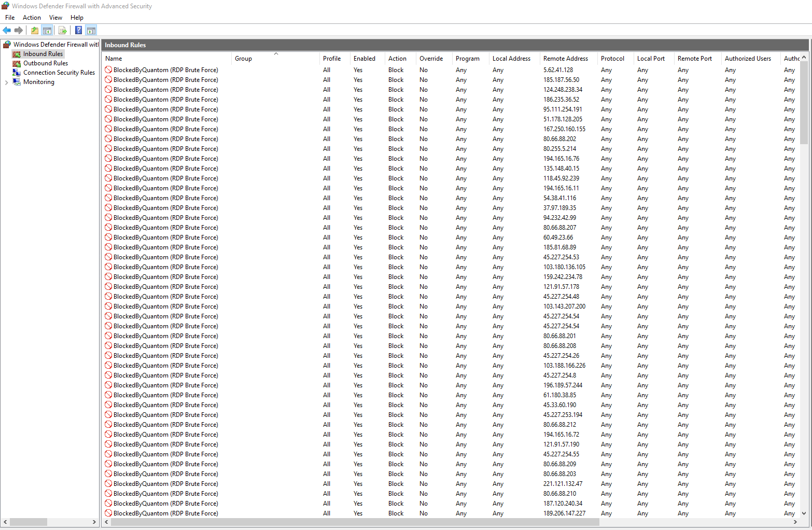The height and width of the screenshot is (530, 812).
Task: Click block icon of rule for 167.250.160.155
Action: (108, 129)
